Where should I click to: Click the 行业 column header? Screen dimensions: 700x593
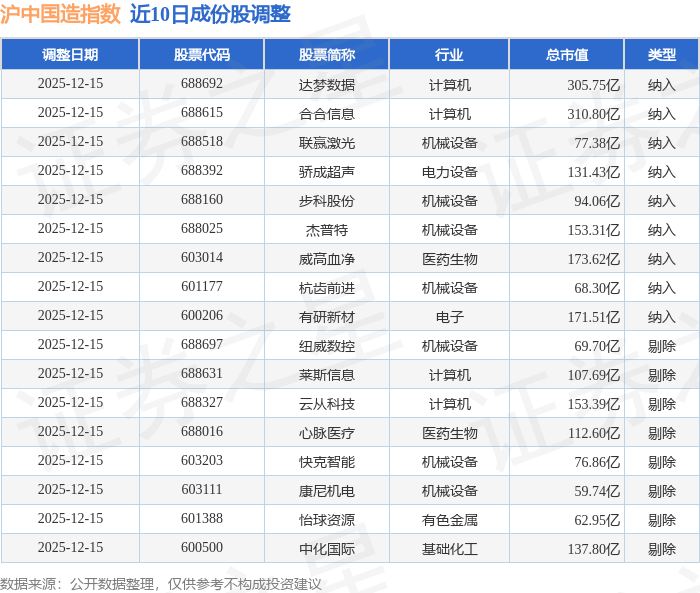[x=449, y=54]
